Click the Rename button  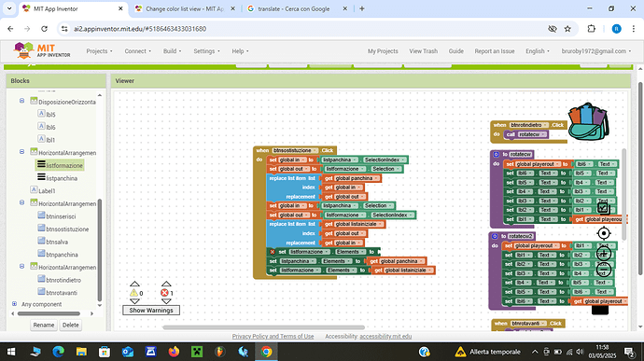pos(44,325)
